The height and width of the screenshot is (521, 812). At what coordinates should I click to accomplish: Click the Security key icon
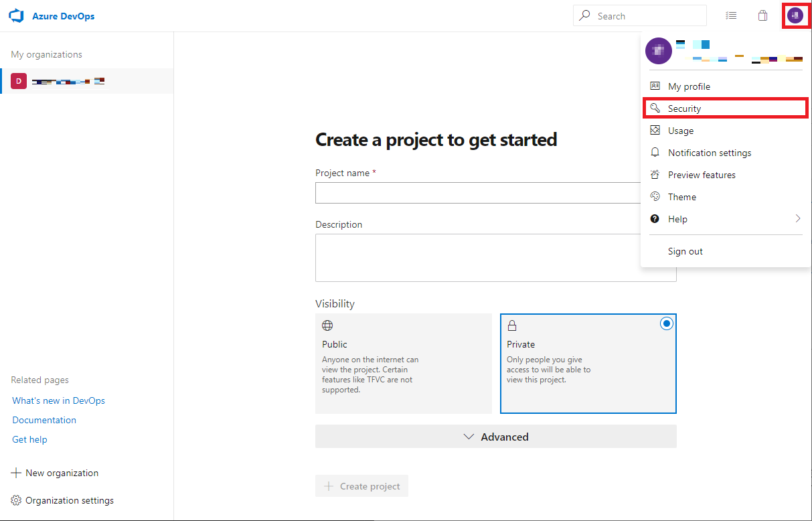655,108
